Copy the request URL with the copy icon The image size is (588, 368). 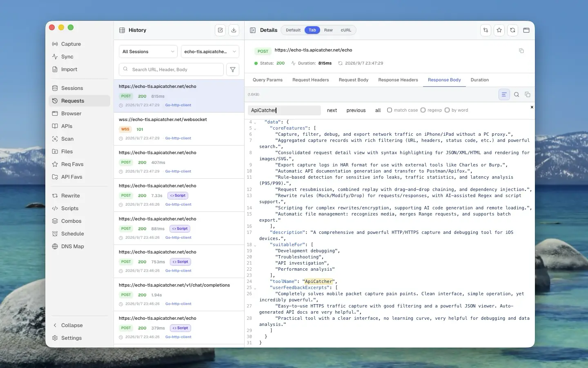pyautogui.click(x=521, y=51)
